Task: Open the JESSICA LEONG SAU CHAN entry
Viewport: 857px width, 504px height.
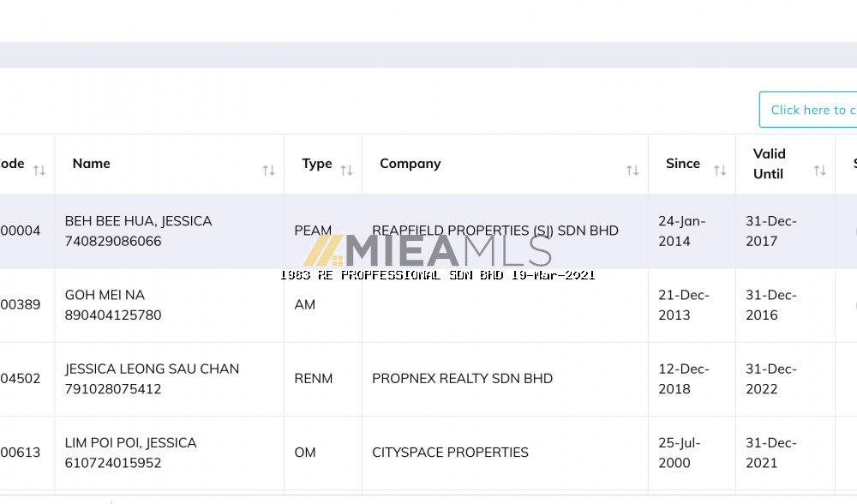Action: 152,378
